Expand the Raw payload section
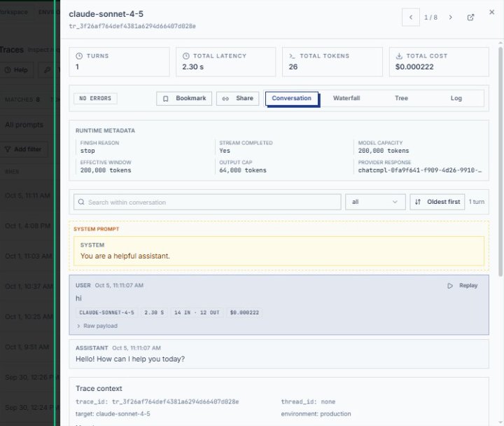The height and width of the screenshot is (426, 504). pyautogui.click(x=97, y=326)
